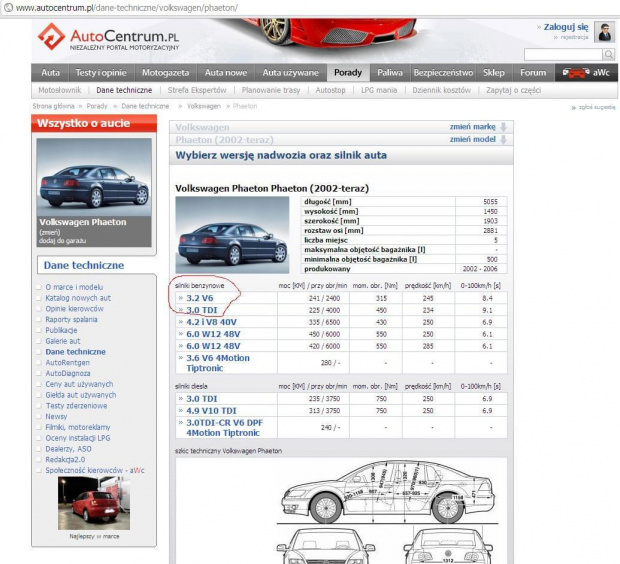Open the zmień markę link
The width and height of the screenshot is (620, 564).
(473, 127)
